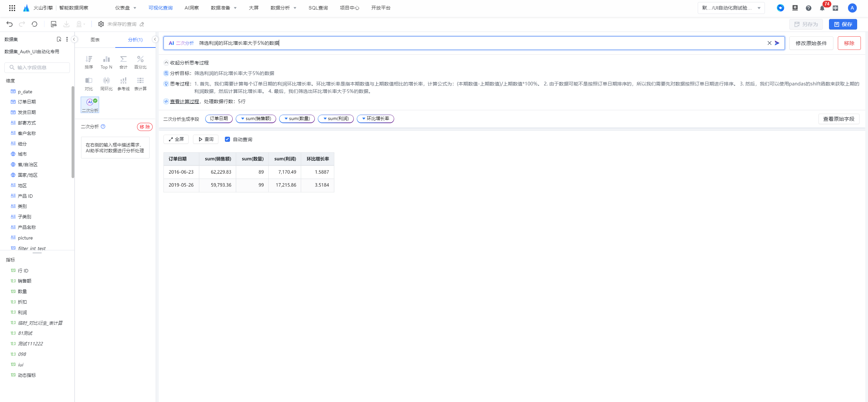Select the 利润 metric field
Image resolution: width=868 pixels, height=402 pixels.
(x=22, y=312)
